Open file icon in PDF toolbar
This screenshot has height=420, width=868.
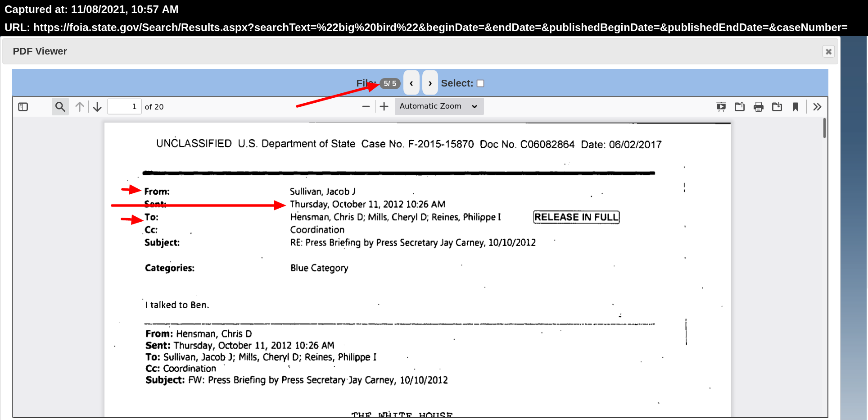740,107
